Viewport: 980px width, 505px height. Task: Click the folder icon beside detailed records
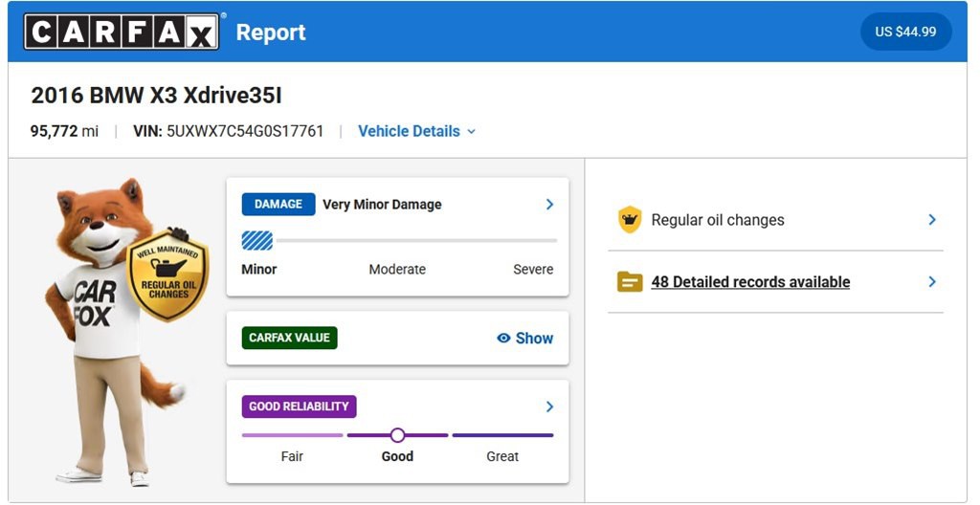pyautogui.click(x=630, y=282)
